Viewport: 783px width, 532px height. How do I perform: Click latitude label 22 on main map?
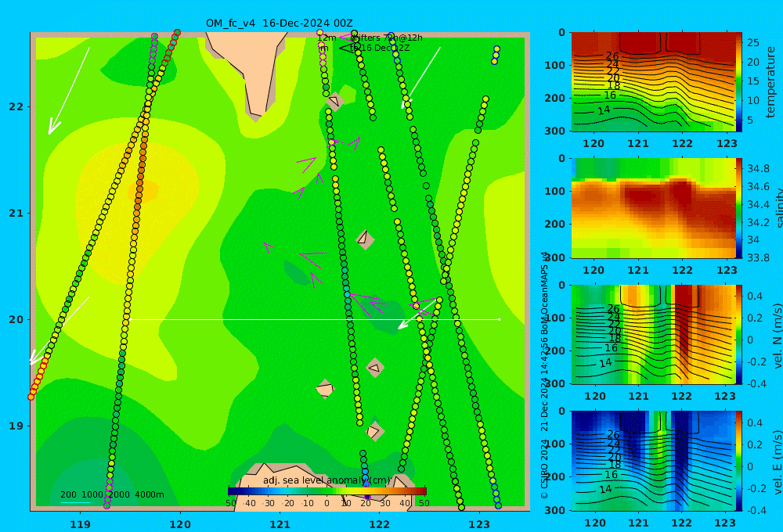(x=16, y=107)
